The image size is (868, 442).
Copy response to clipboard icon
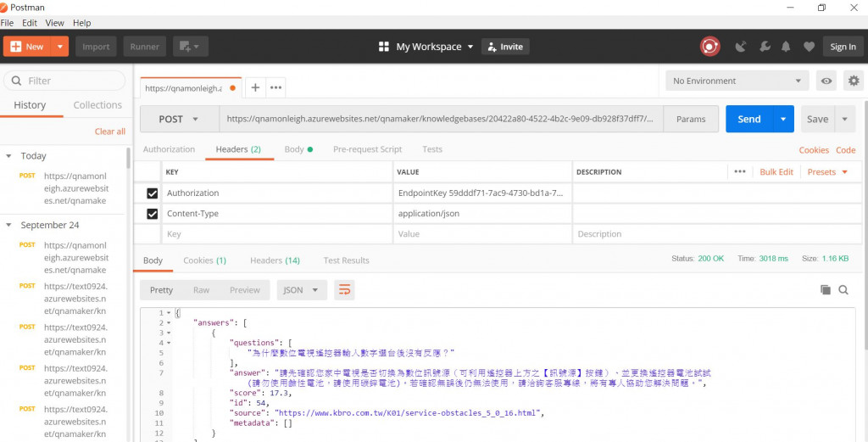pos(826,289)
